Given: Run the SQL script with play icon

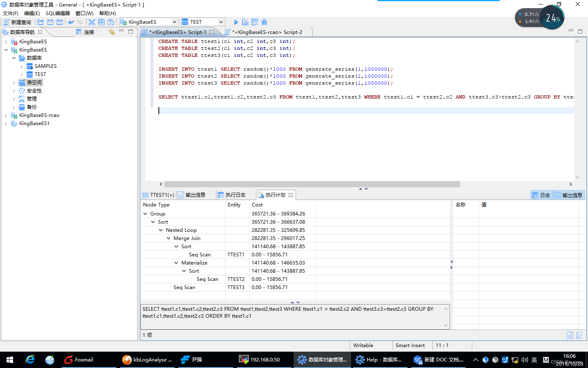Looking at the screenshot, I should tap(236, 22).
